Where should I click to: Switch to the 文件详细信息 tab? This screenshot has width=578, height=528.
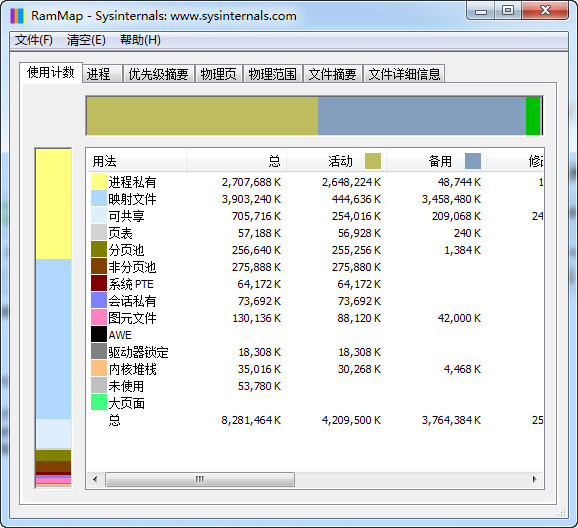coord(404,74)
